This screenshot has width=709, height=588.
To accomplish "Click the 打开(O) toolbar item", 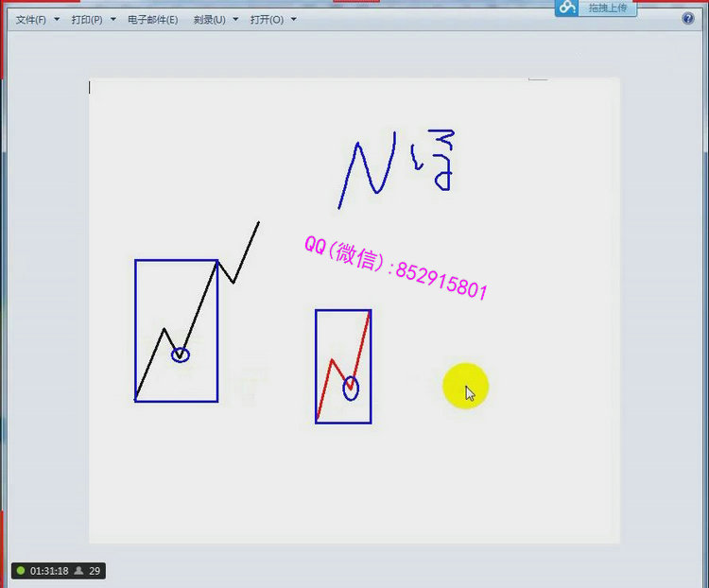I will click(267, 20).
